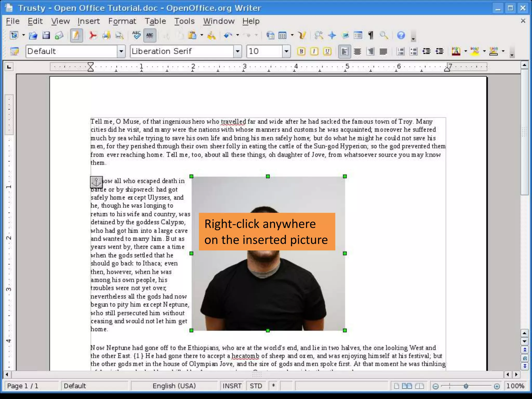532x399 pixels.
Task: Click the Print File Directly icon
Action: [x=106, y=35]
